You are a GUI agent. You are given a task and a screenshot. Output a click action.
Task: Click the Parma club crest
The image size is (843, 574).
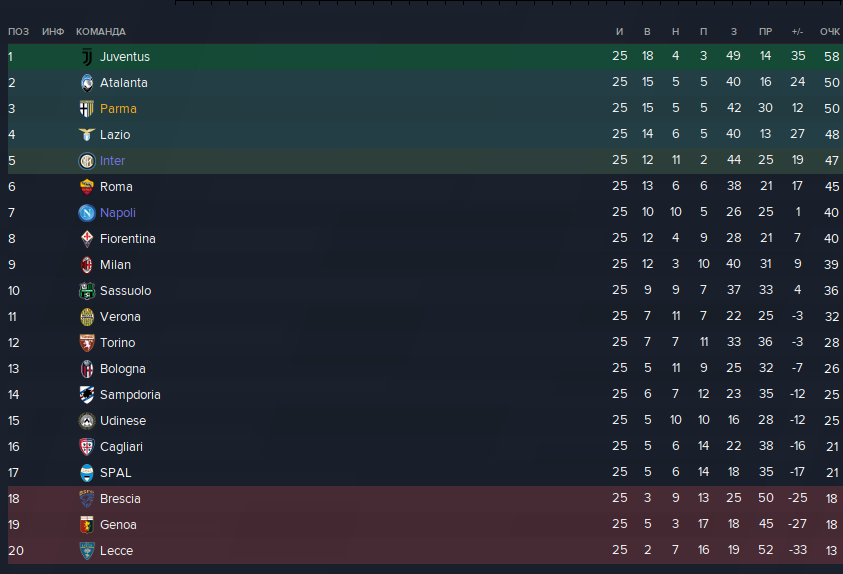[86, 109]
